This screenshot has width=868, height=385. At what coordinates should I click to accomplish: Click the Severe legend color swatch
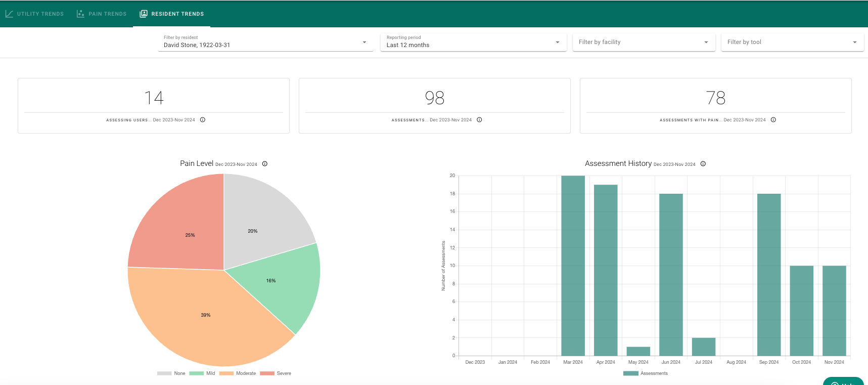[267, 373]
